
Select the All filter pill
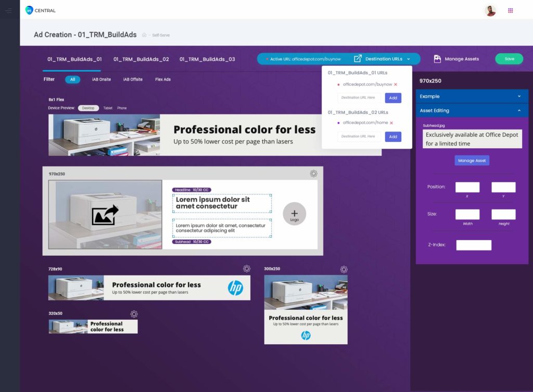click(72, 80)
